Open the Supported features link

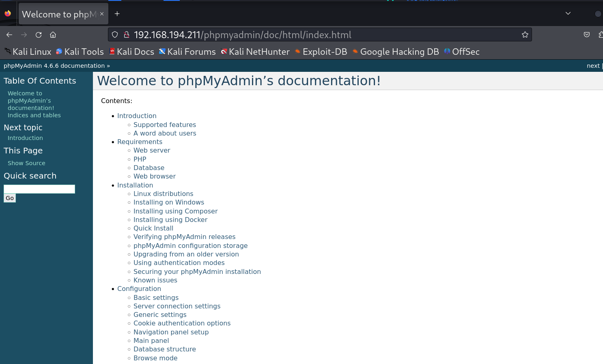165,125
